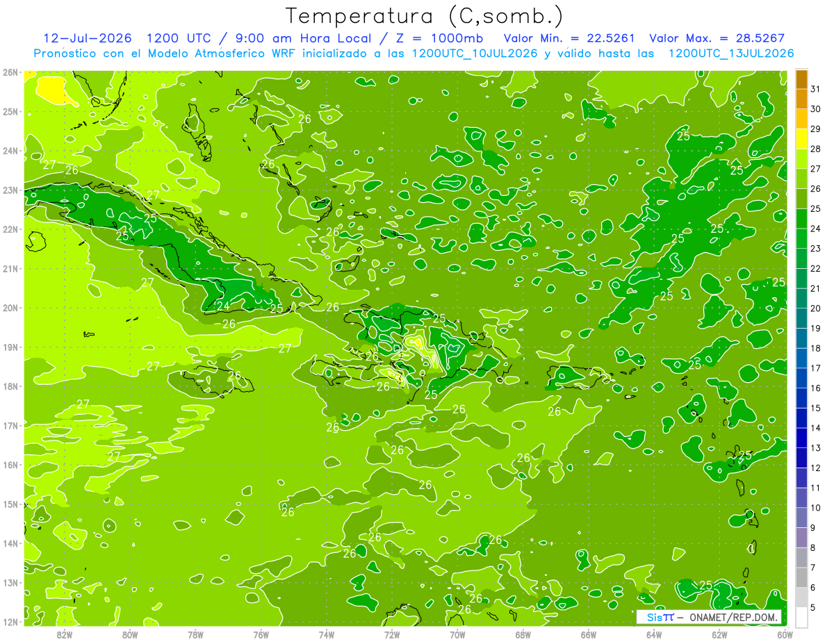
Task: Click the initialization stamp "1200UTC_10JUL2026"
Action: [475, 53]
